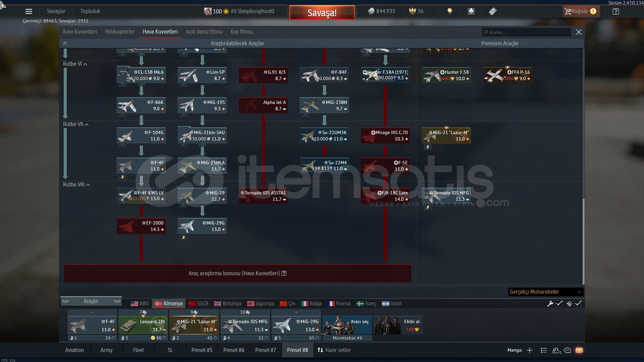
Task: Click the Arama search field
Action: coord(527,32)
